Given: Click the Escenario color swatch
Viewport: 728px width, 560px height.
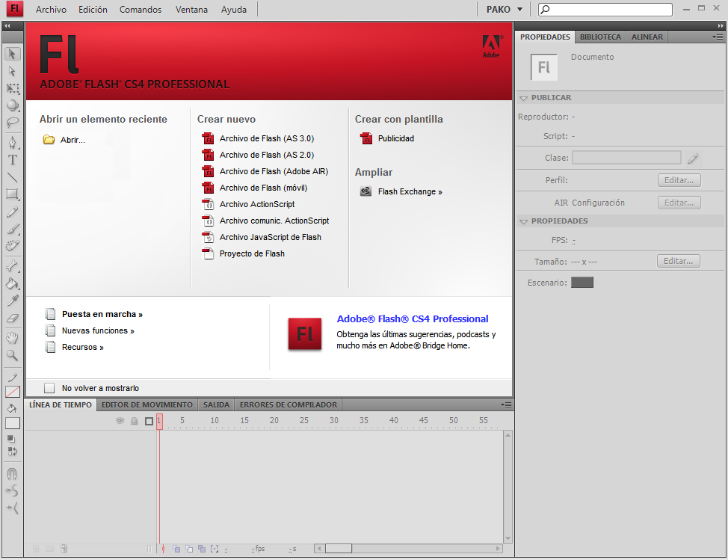Looking at the screenshot, I should click(x=582, y=283).
